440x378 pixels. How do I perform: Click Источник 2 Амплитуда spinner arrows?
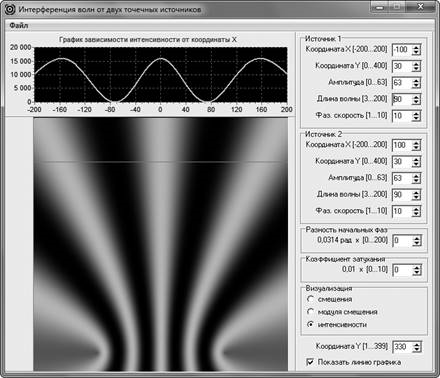(416, 178)
